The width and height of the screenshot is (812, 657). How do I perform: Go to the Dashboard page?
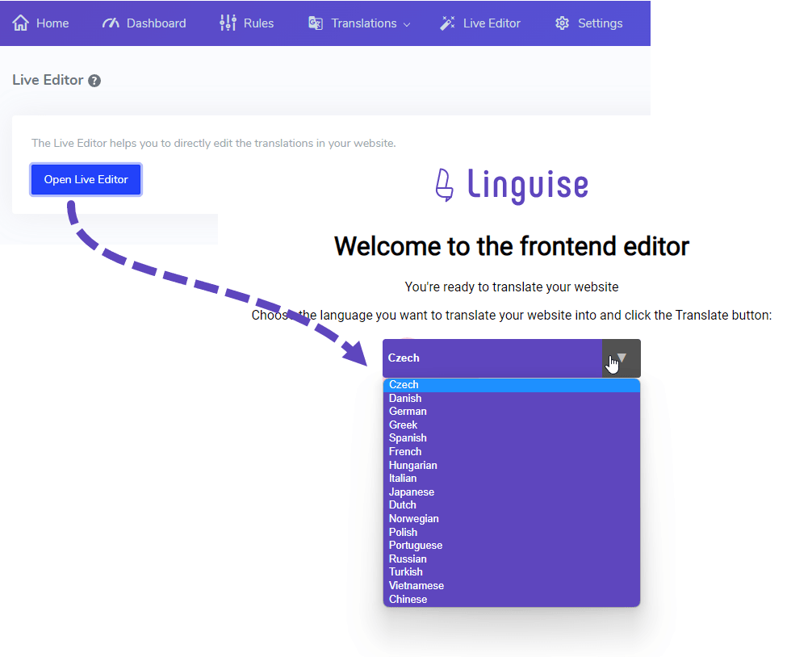coord(144,23)
